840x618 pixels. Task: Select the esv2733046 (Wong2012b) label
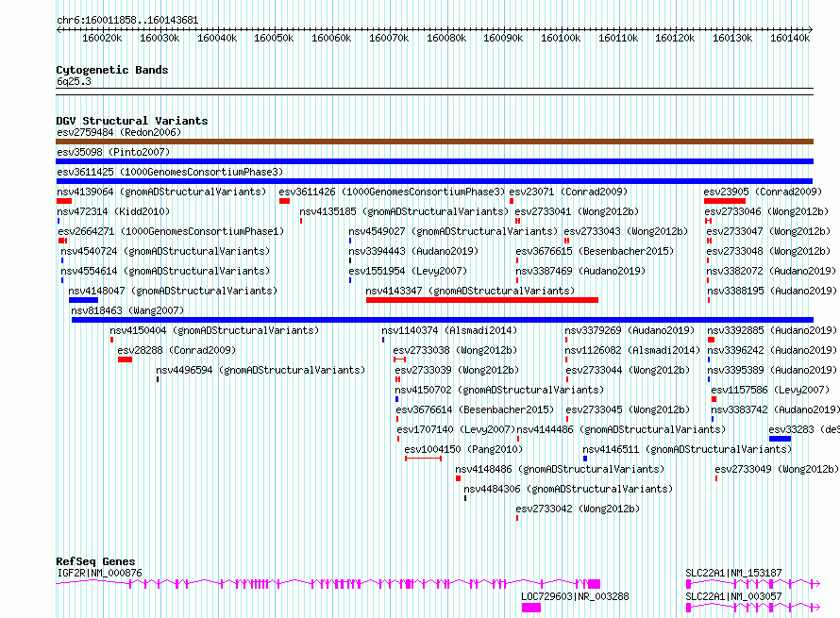click(x=766, y=211)
